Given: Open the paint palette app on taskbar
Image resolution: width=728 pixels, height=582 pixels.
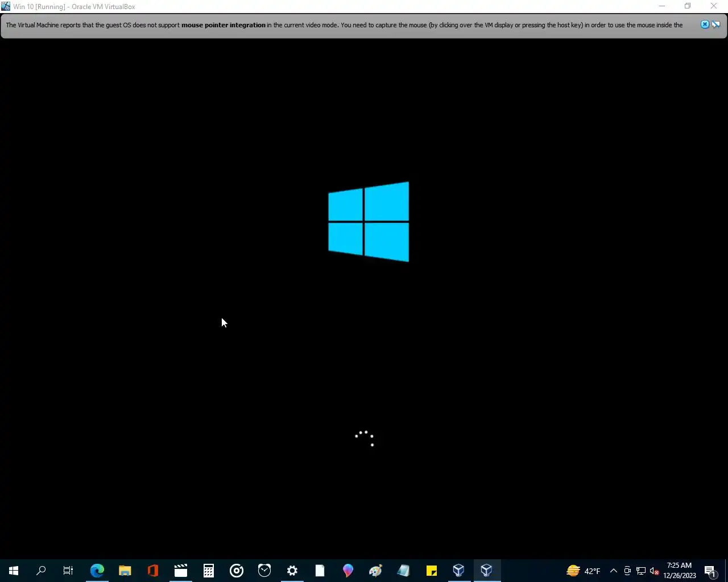Looking at the screenshot, I should [376, 571].
